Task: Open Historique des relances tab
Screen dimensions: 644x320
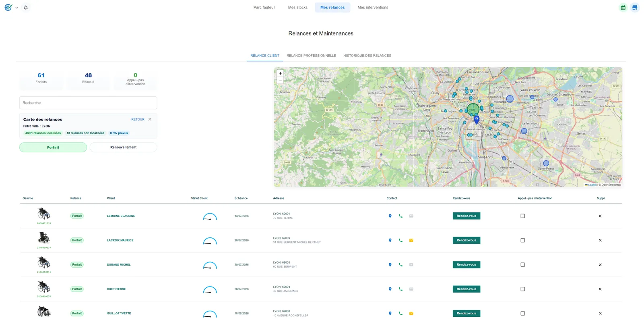Action: 367,56
